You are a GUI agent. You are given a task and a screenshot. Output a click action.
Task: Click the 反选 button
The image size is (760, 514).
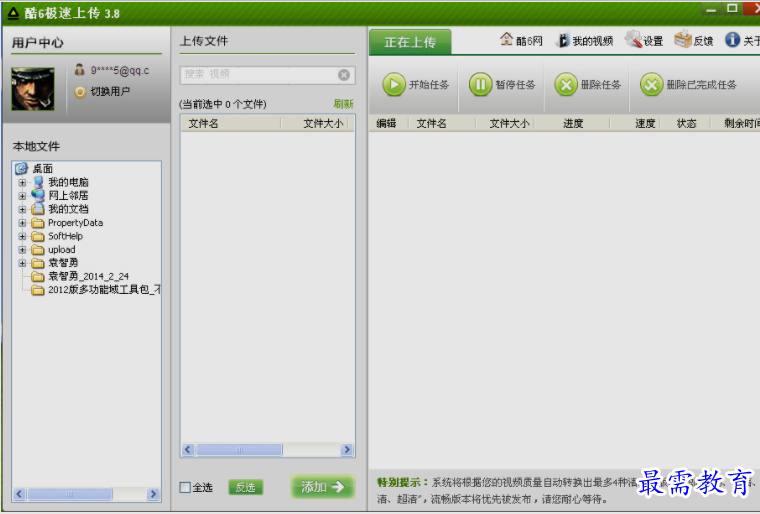click(x=246, y=487)
